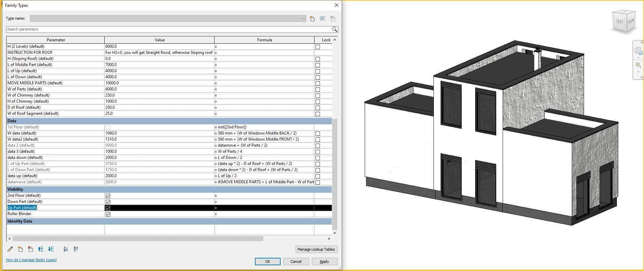Expand the Zoom options dropdown arrow
The width and height of the screenshot is (644, 271).
638,71
